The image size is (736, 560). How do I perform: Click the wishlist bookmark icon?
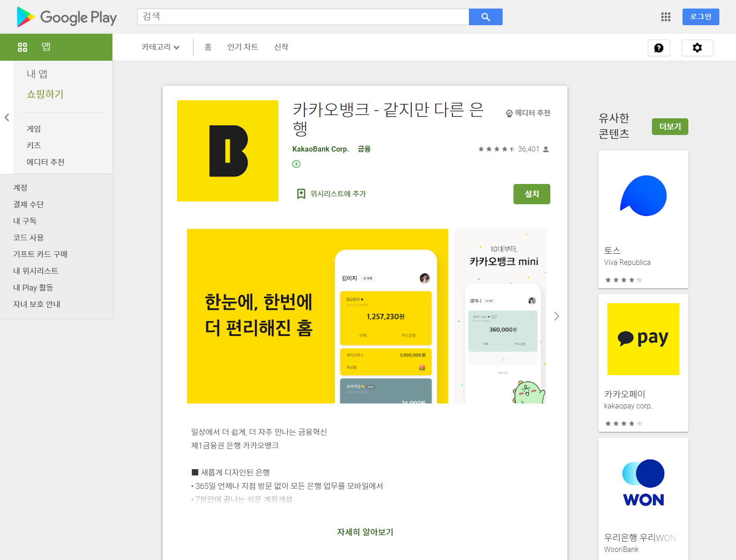(301, 194)
